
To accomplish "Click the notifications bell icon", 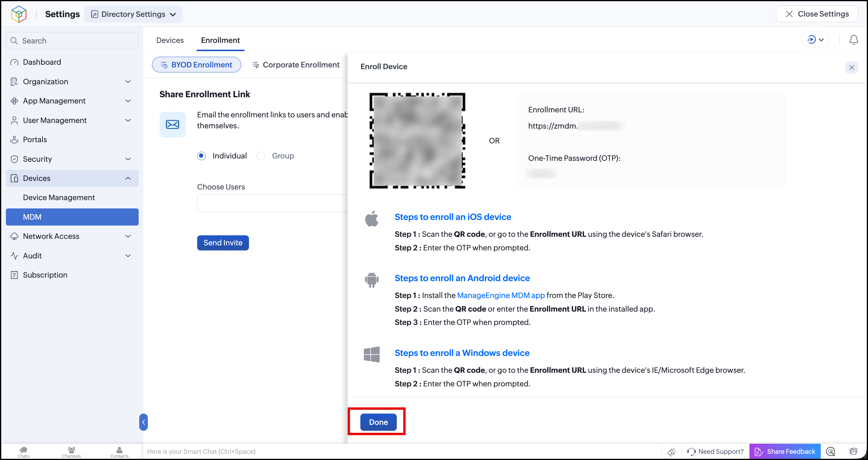I will coord(854,40).
